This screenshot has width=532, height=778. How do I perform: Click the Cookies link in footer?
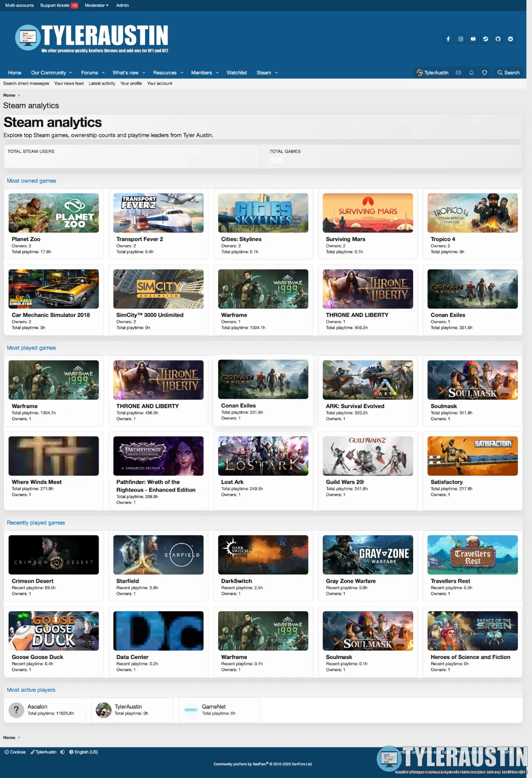15,752
